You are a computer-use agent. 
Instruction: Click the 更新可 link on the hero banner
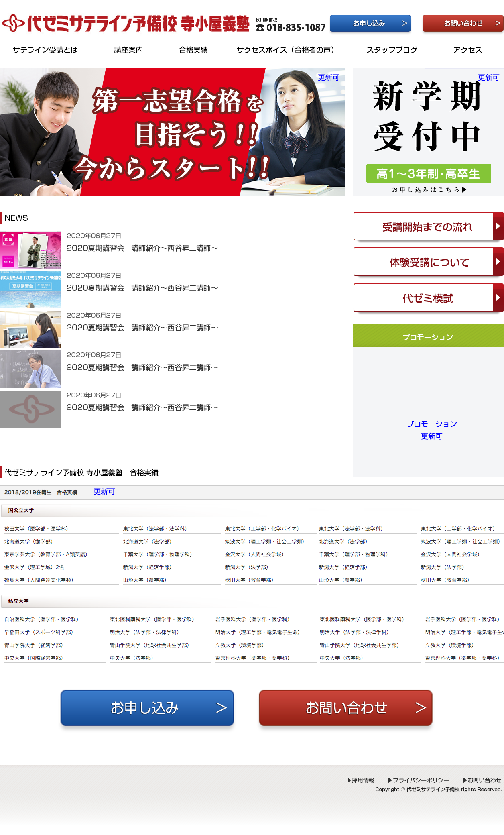coord(329,77)
